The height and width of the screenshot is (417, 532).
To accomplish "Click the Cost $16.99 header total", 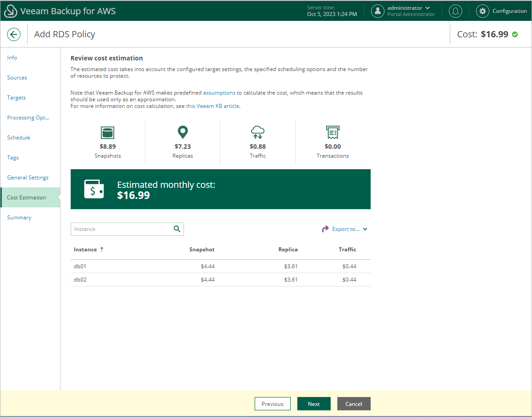I will (483, 34).
